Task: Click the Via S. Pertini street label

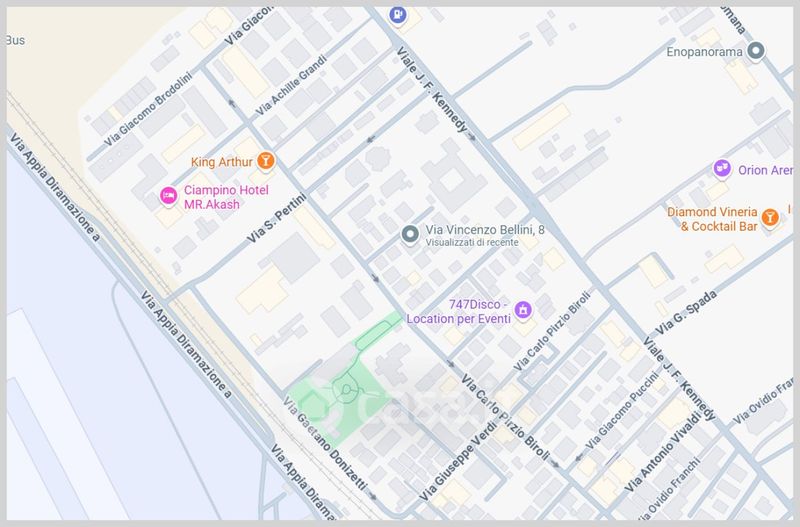Action: pyautogui.click(x=276, y=218)
